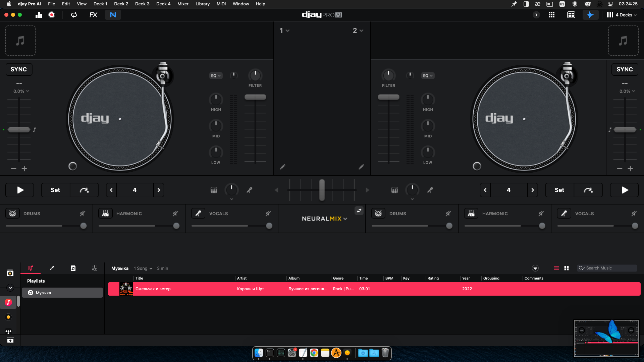Click the right deck microphone icon
This screenshot has width=644, height=362.
[430, 190]
